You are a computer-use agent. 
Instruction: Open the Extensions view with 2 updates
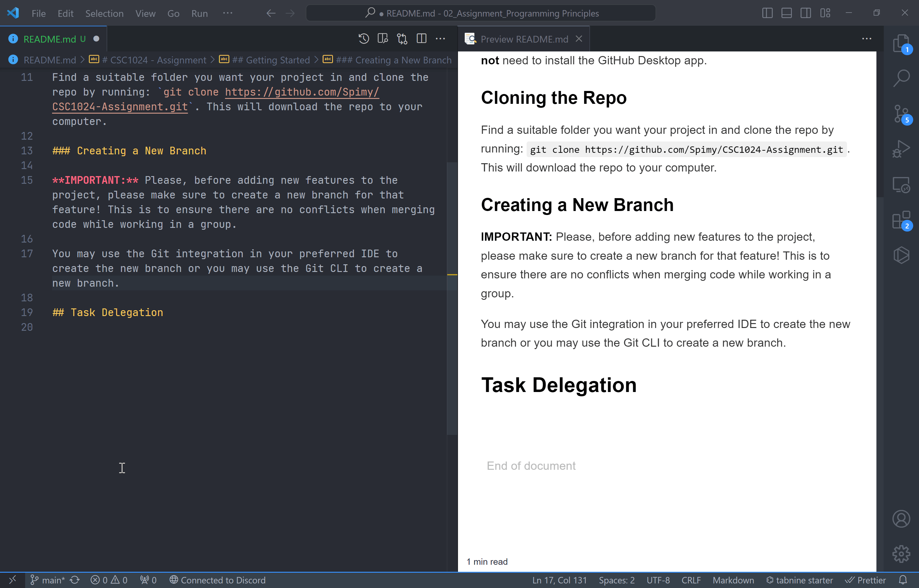pyautogui.click(x=902, y=220)
